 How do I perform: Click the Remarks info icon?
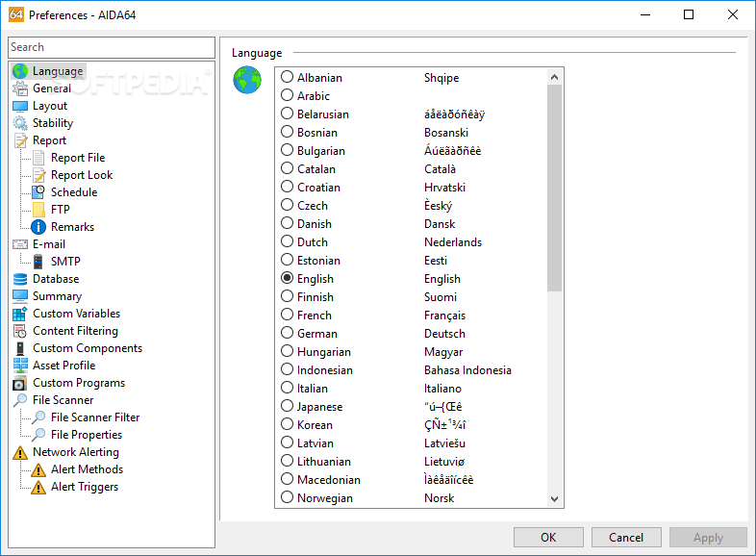click(x=38, y=227)
